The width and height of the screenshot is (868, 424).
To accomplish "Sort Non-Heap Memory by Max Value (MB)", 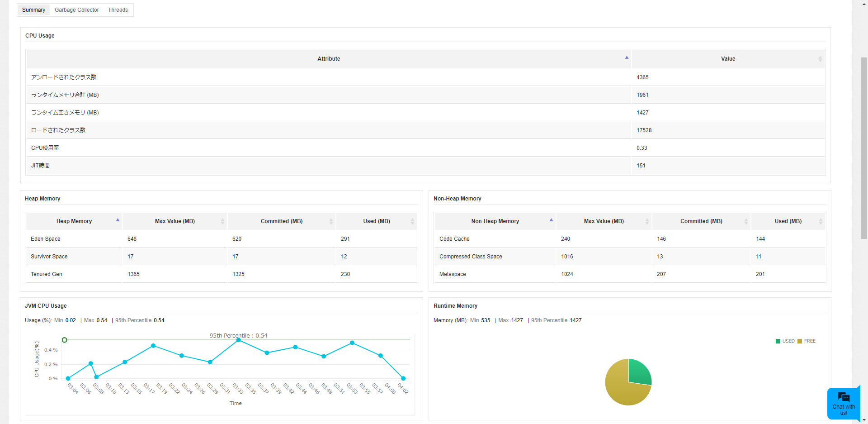I will (x=603, y=221).
